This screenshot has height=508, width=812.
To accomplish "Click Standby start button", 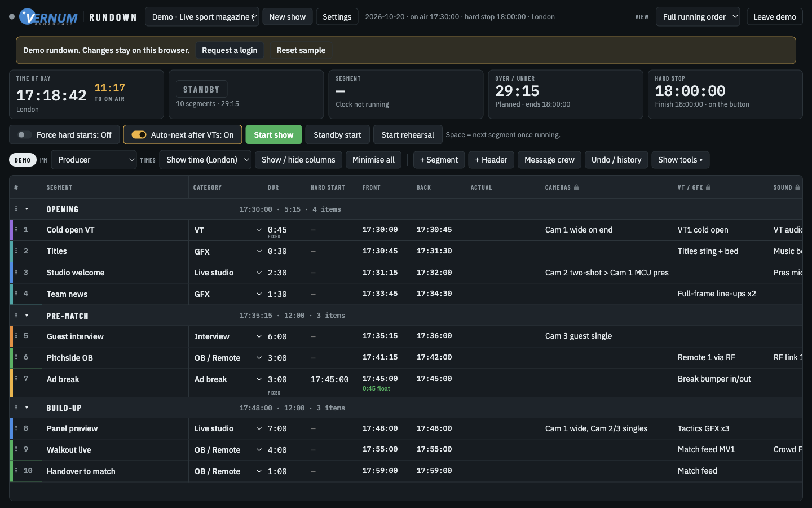I will (337, 135).
